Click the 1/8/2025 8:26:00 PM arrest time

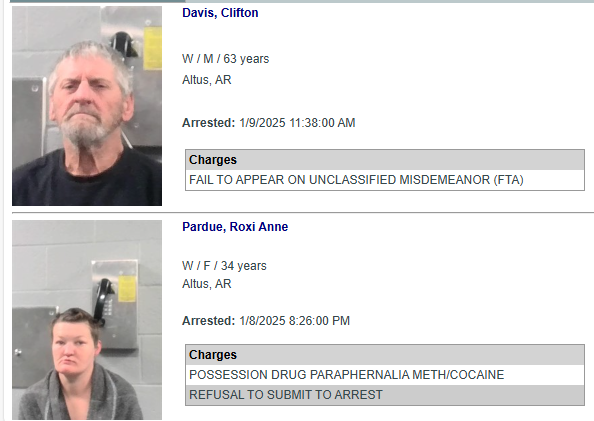(x=294, y=321)
